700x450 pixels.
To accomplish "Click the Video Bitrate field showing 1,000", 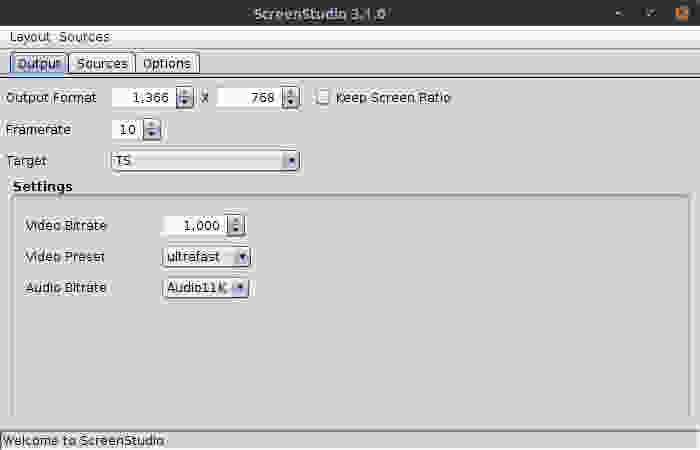I will (x=195, y=225).
